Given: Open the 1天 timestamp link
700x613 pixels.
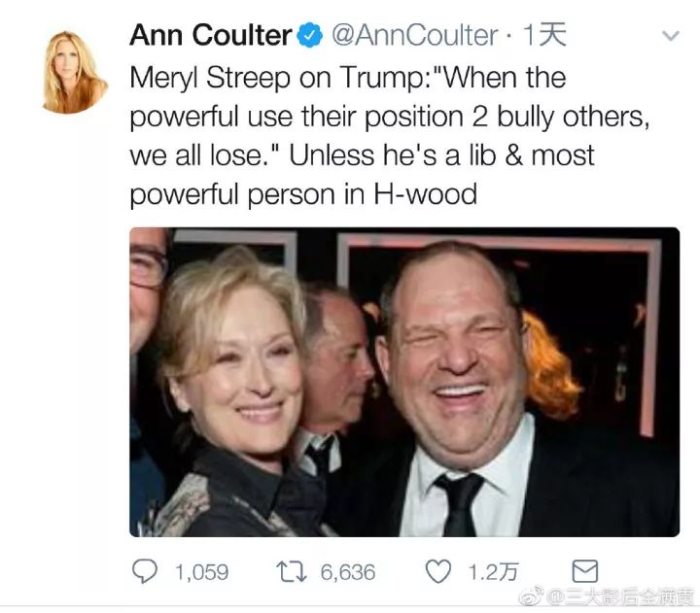Looking at the screenshot, I should point(544,35).
